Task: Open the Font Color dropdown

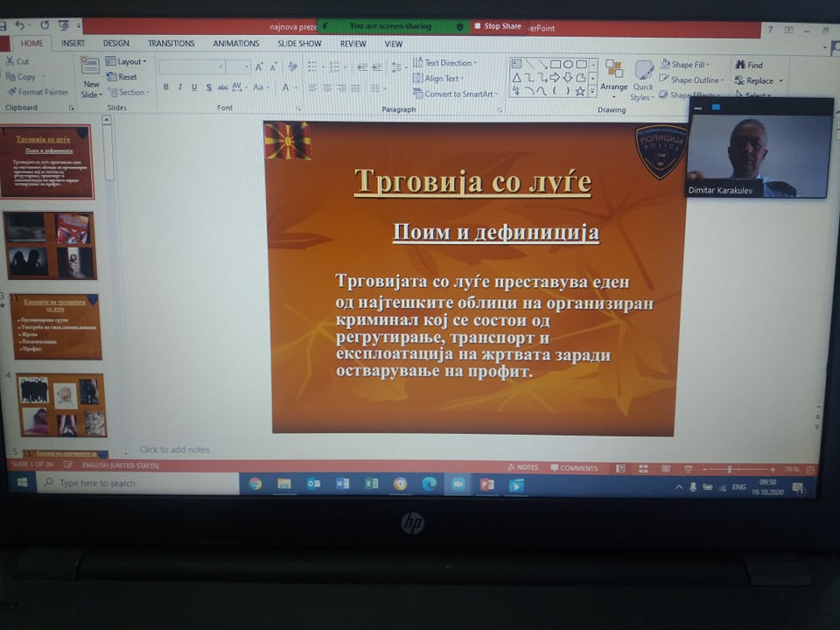Action: click(296, 87)
